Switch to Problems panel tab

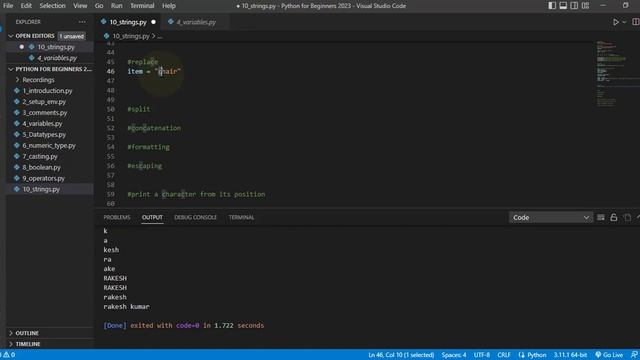point(117,217)
